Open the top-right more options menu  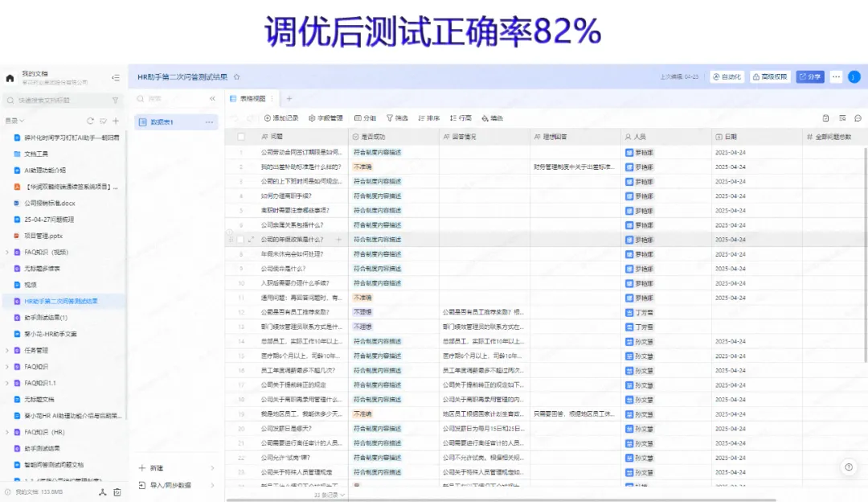pyautogui.click(x=836, y=77)
